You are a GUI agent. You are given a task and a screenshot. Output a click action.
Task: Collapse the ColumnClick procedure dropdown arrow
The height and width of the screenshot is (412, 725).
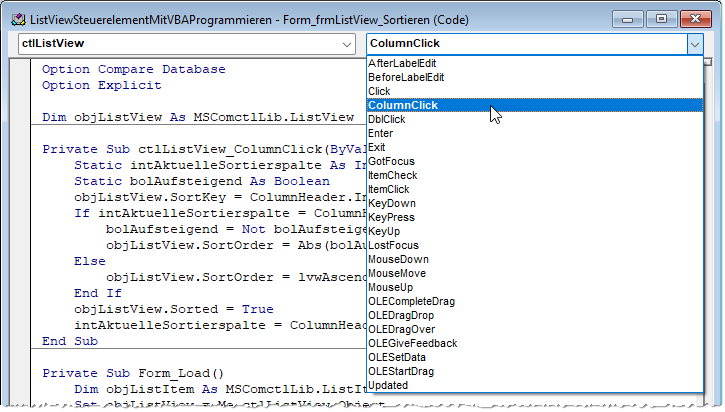(694, 44)
